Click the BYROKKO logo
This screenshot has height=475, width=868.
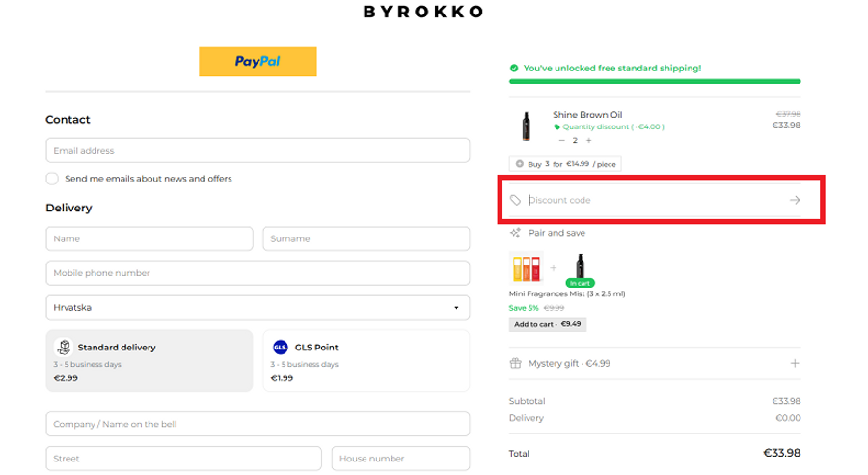[423, 13]
